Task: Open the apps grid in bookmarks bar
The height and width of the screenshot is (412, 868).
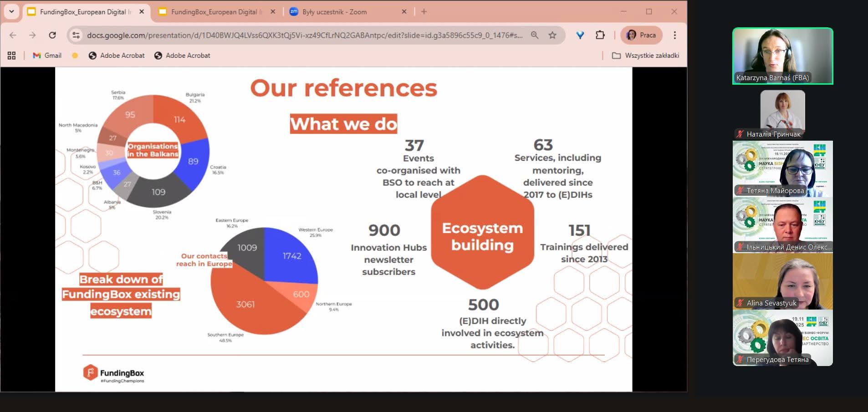Action: [x=12, y=56]
